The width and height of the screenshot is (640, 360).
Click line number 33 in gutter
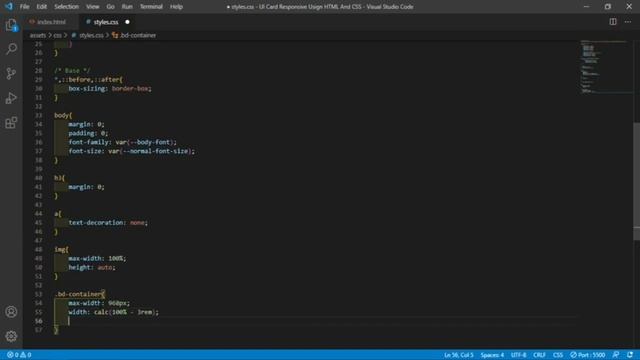(39, 116)
